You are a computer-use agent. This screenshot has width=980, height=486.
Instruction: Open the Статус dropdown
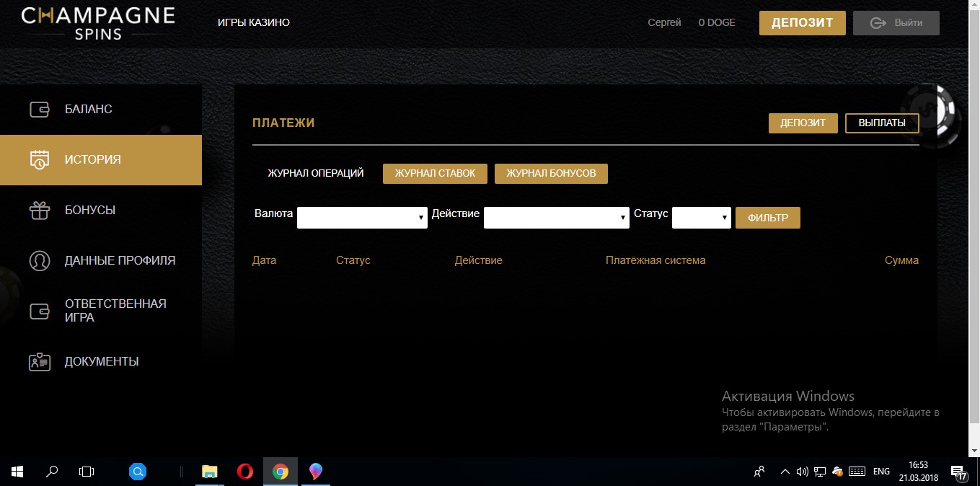tap(702, 217)
